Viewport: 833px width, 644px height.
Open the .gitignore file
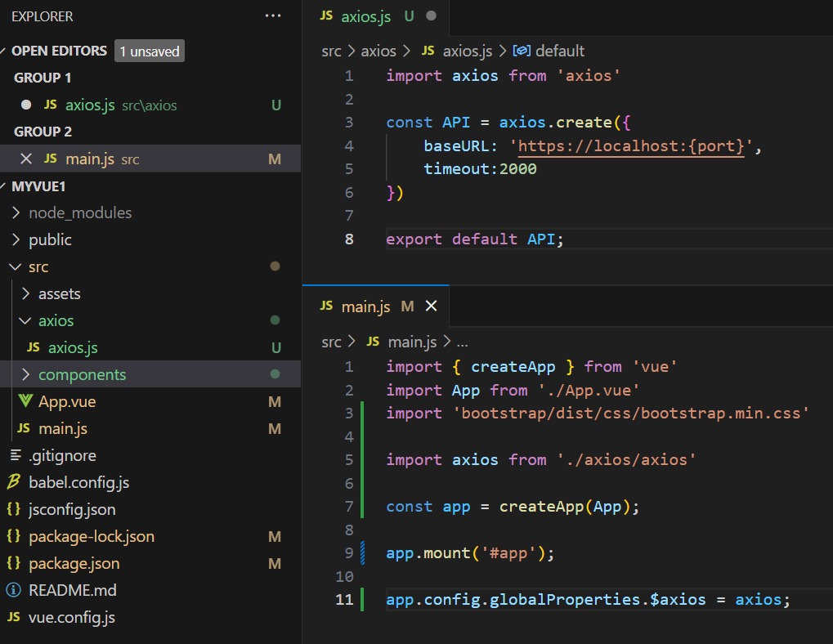click(62, 455)
